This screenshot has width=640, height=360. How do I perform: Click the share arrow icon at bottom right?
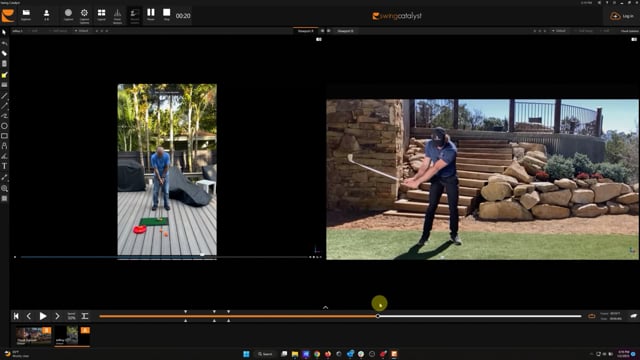(x=633, y=316)
